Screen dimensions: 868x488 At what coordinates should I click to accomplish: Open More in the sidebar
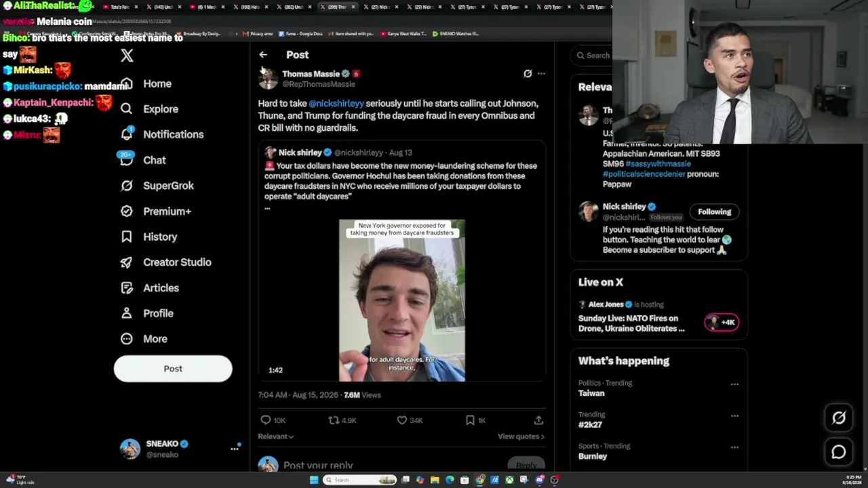coord(155,339)
